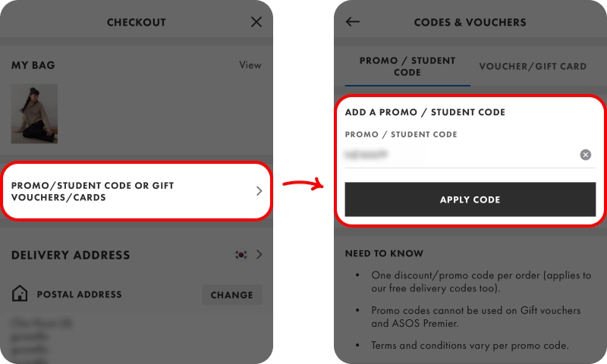Open the bag item product thumbnail
607x364 pixels.
point(34,114)
